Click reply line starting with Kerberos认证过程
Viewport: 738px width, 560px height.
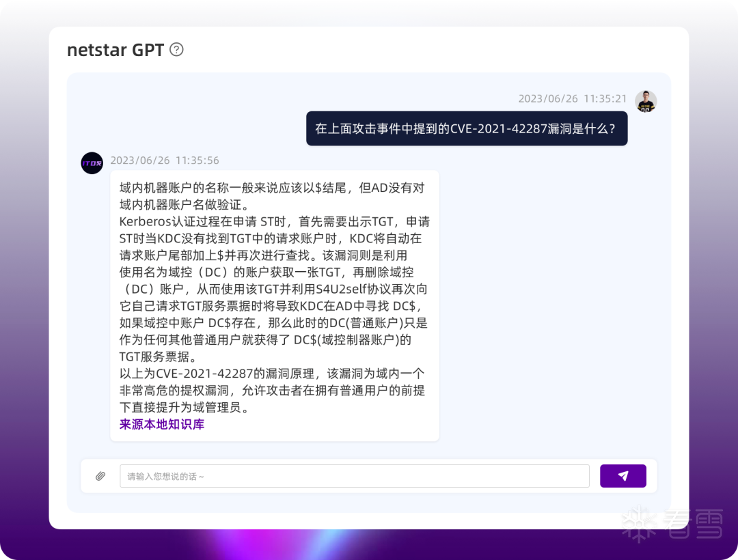pyautogui.click(x=275, y=221)
